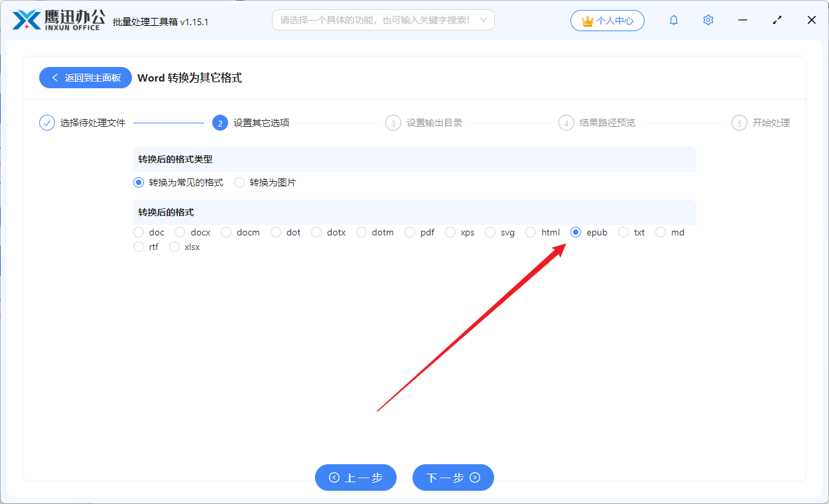Click the Inxun Office logo

click(x=59, y=20)
